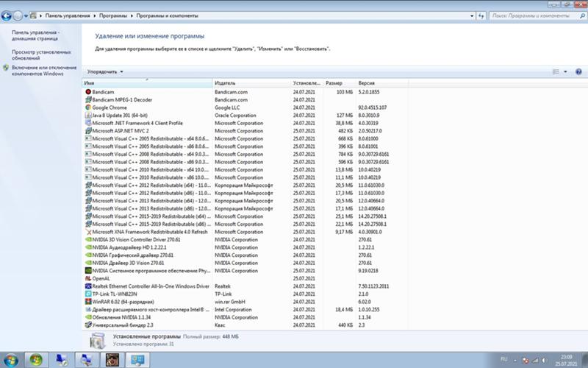Click the Обновления NVIDIA 1.1.34 icon
Screen dimensions: 588x368
pos(88,317)
